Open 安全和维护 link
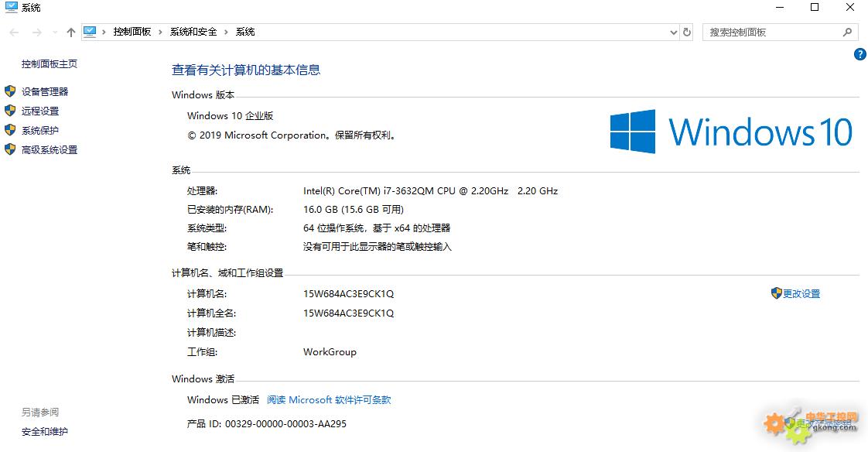868x452 pixels. [45, 432]
